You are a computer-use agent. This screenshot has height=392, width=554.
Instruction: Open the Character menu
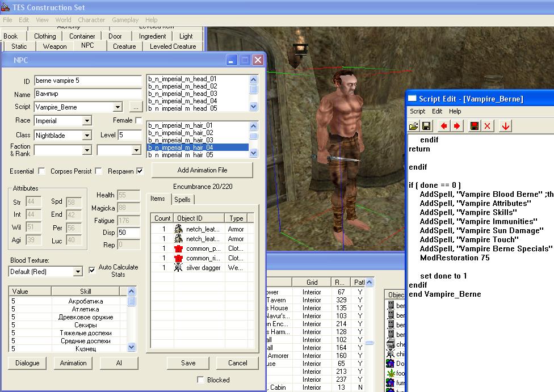[91, 20]
